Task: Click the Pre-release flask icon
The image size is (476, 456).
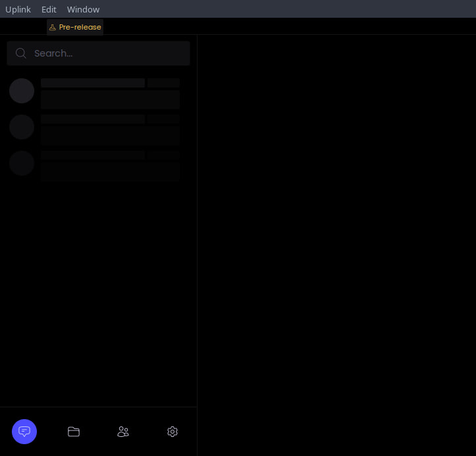Action: [53, 27]
